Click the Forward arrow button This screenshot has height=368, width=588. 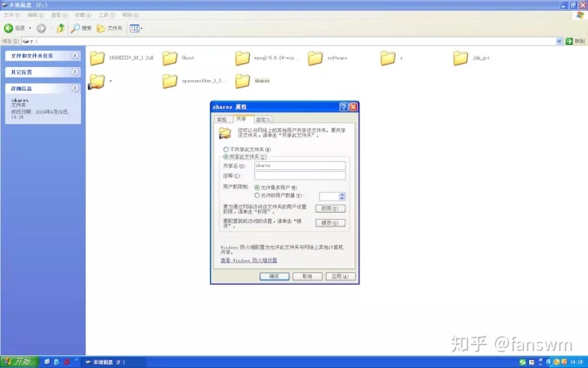click(42, 28)
